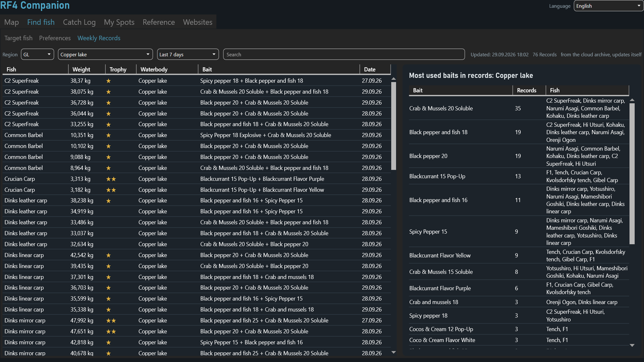This screenshot has width=644, height=362.
Task: Sort baits panel by Bait header
Action: pos(461,90)
